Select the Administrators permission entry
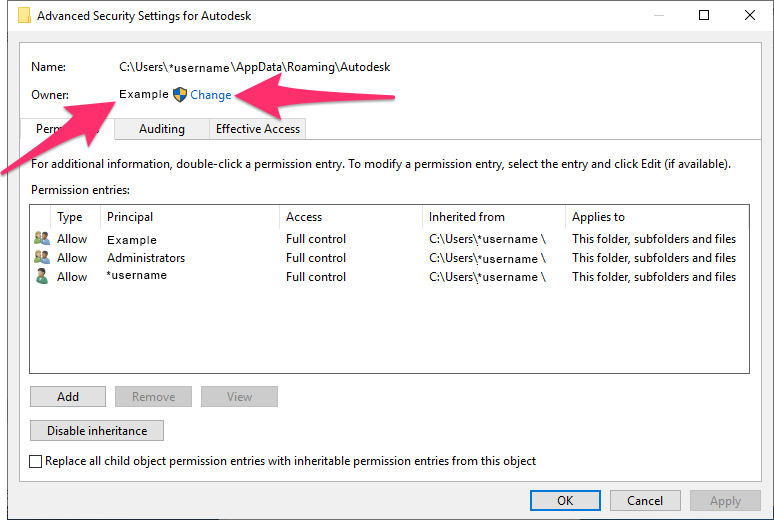Screen dimensions: 774x520 [146, 258]
